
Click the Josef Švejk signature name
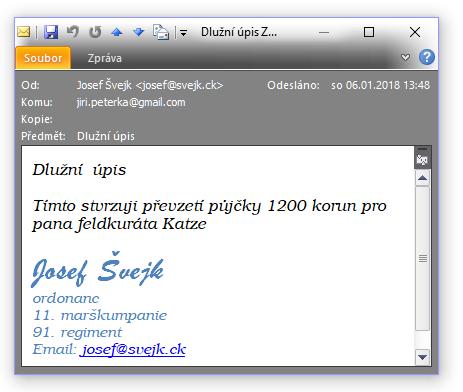[x=97, y=269]
